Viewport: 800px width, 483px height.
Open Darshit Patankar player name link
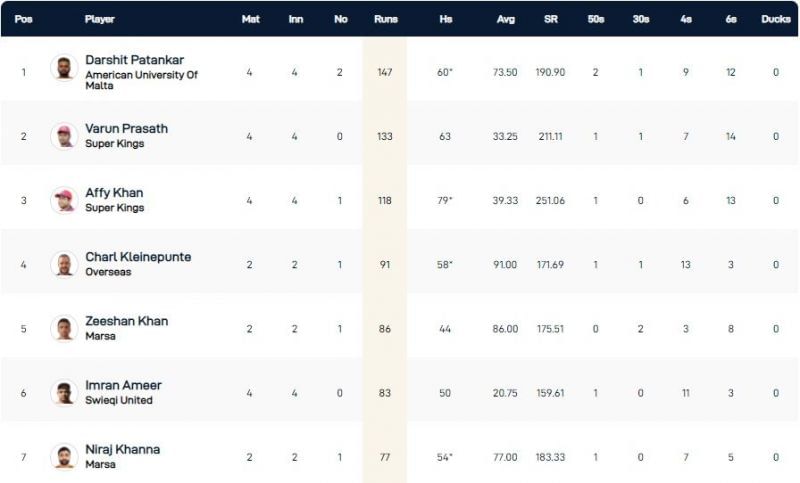tap(133, 59)
